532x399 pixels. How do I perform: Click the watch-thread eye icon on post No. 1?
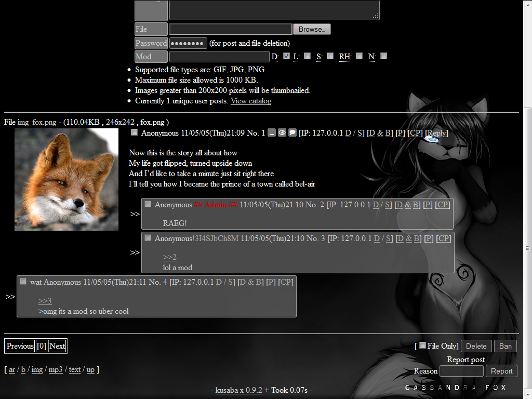click(x=282, y=132)
